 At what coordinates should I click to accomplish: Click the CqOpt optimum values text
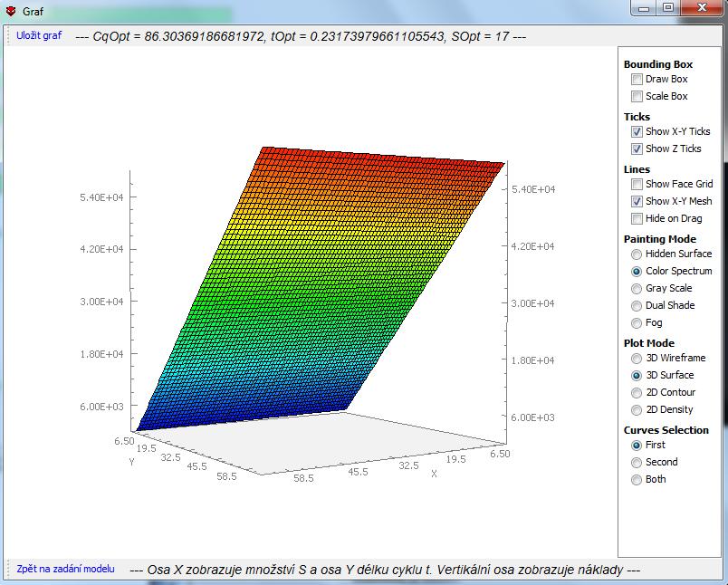[301, 36]
